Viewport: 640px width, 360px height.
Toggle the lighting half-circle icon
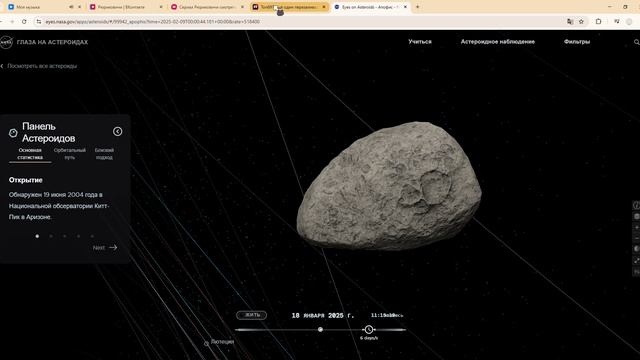click(x=636, y=249)
